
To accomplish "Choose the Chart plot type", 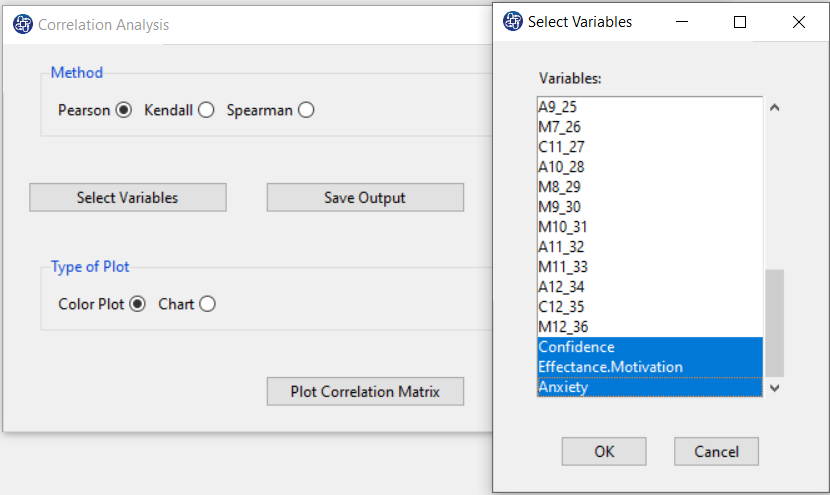I will [x=207, y=304].
